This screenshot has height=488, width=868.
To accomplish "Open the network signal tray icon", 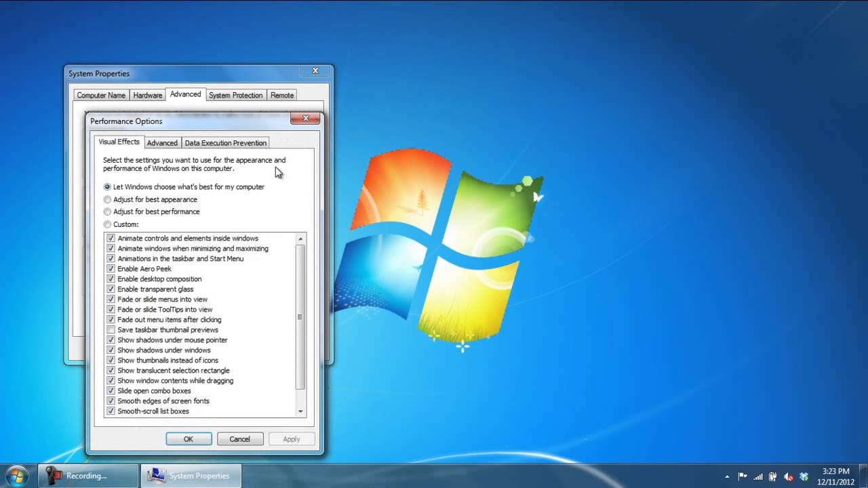I will (758, 476).
